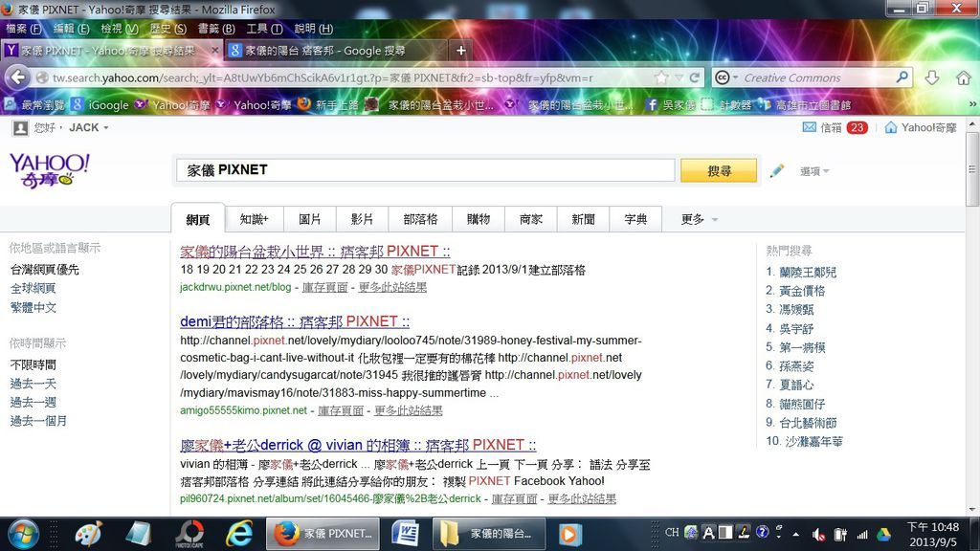Select the 圖片 search tab
980x551 pixels.
coord(309,219)
